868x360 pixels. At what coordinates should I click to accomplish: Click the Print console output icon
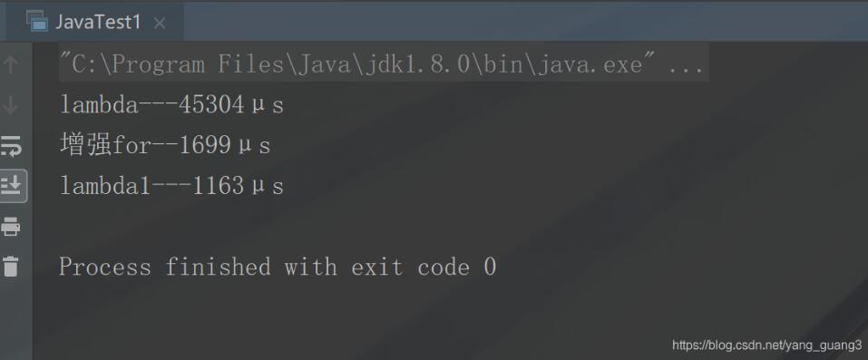(11, 226)
